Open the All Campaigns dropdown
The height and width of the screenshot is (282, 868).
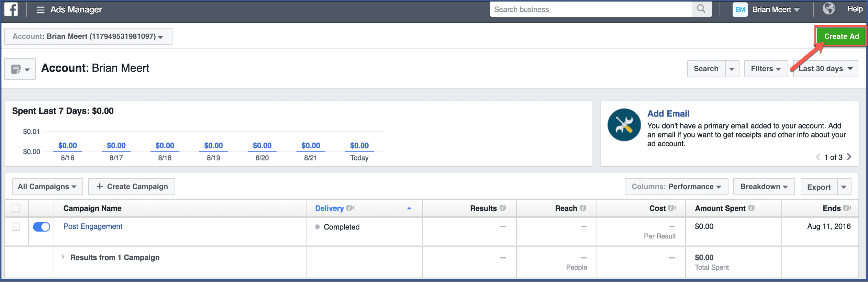click(47, 187)
